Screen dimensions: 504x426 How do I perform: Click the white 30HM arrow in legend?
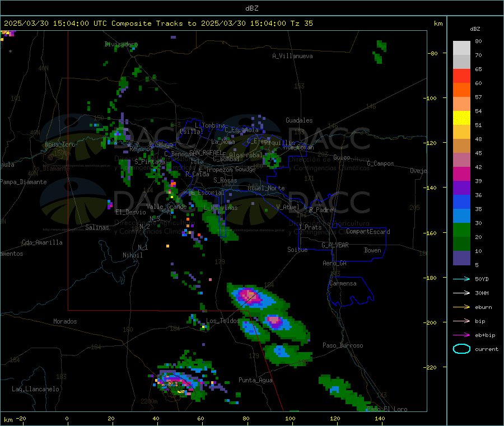tap(461, 293)
